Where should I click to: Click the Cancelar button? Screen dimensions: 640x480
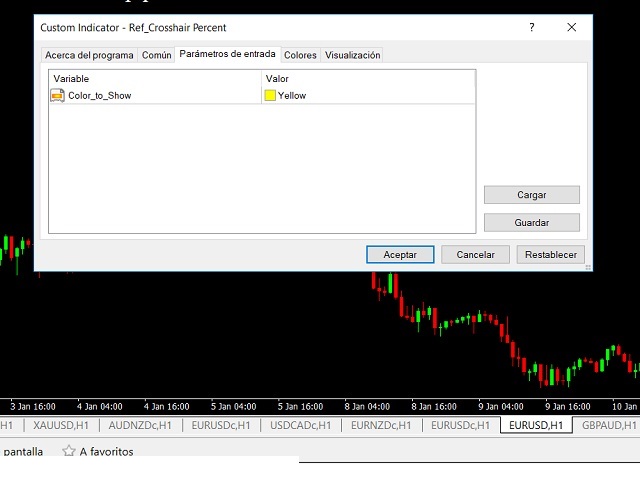[475, 255]
